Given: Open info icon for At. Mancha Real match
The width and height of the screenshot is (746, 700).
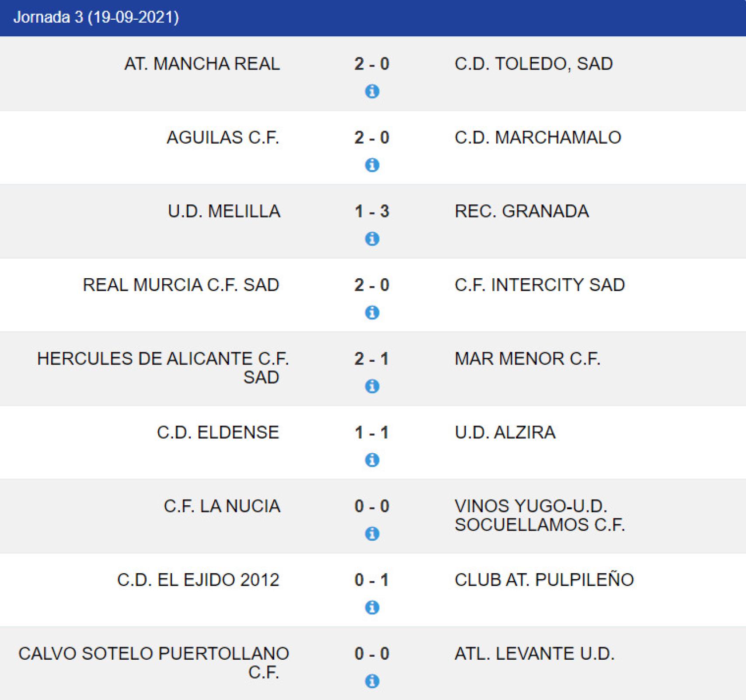Looking at the screenshot, I should pos(372,91).
